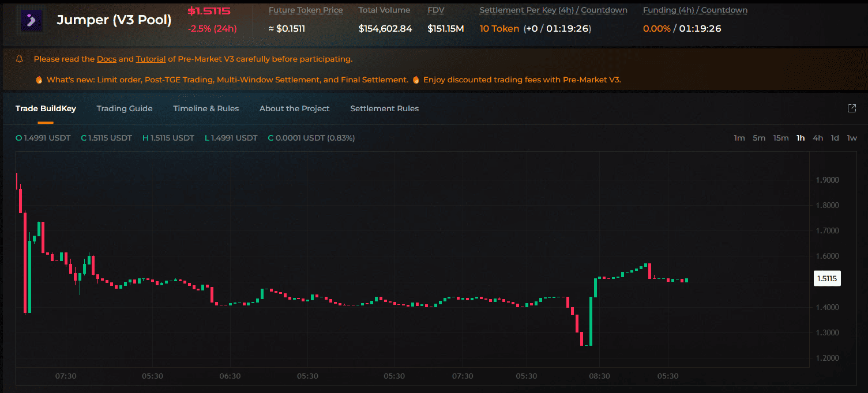The height and width of the screenshot is (393, 868).
Task: Switch to Trade BuildKey tab
Action: [46, 108]
